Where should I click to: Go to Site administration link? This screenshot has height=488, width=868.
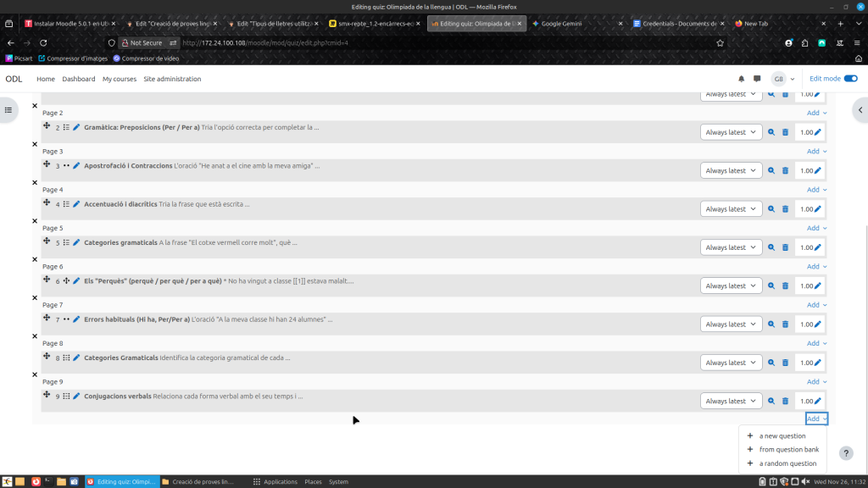point(172,79)
